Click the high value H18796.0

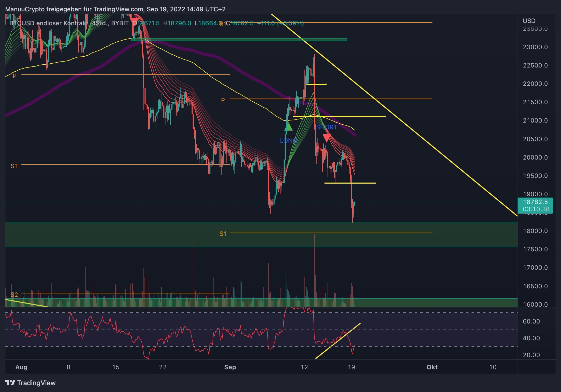coord(177,23)
